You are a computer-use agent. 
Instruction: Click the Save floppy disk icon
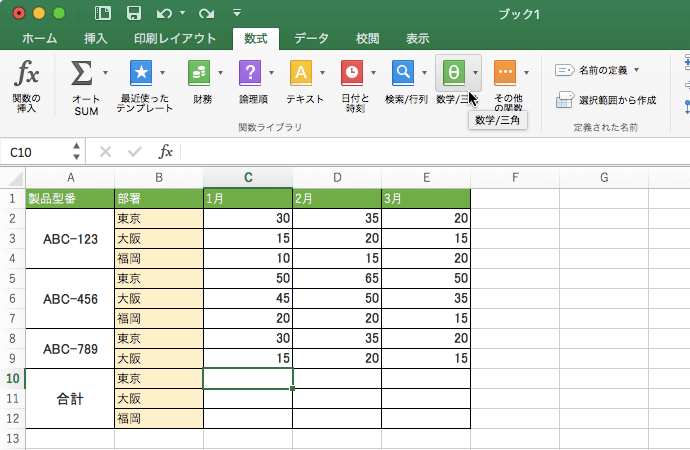[x=134, y=13]
